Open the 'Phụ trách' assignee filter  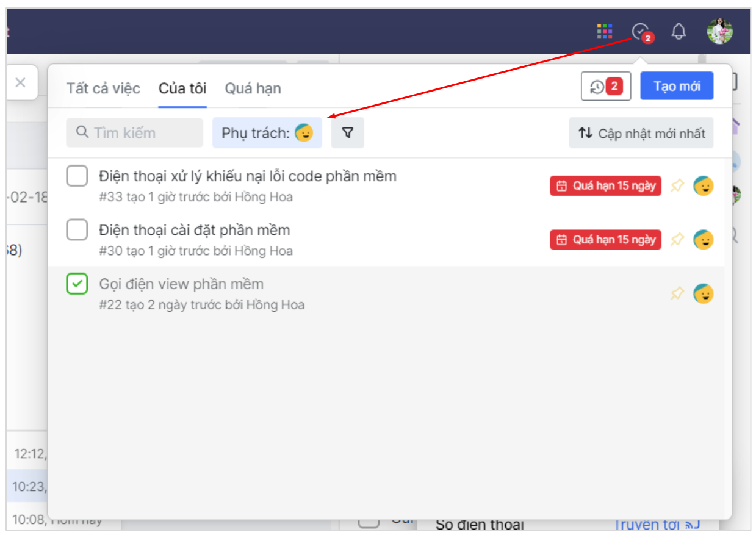[267, 133]
